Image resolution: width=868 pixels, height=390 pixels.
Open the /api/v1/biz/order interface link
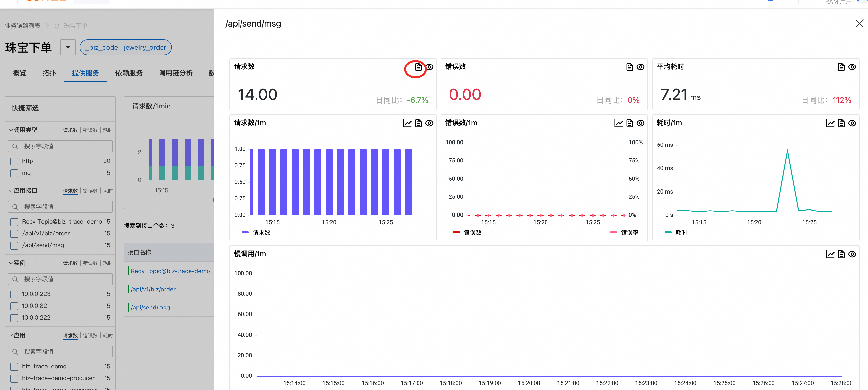[153, 289]
